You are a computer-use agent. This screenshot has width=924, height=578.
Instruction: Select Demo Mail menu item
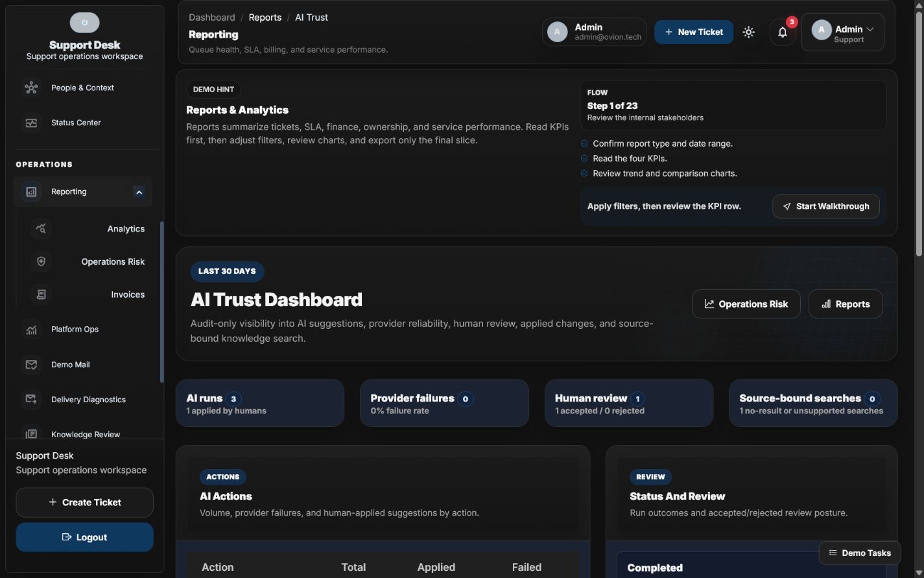tap(83, 365)
